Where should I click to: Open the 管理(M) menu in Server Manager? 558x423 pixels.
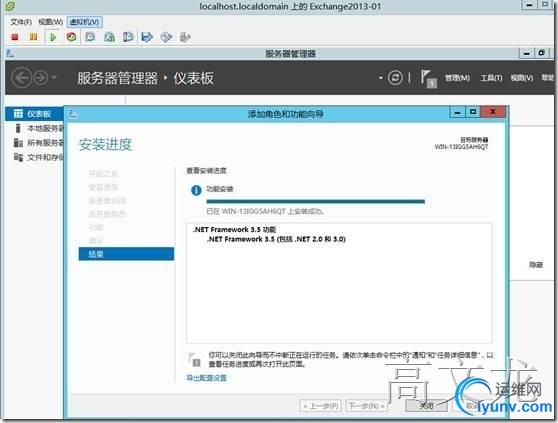point(457,78)
